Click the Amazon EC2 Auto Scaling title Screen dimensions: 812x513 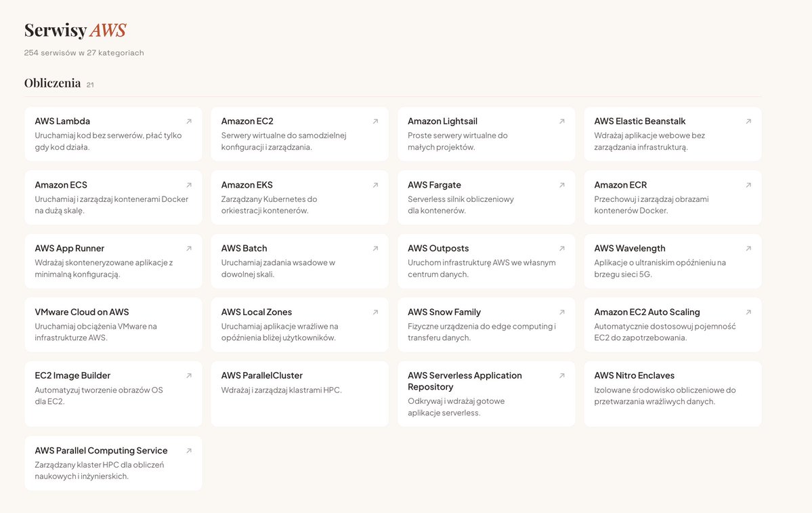647,312
